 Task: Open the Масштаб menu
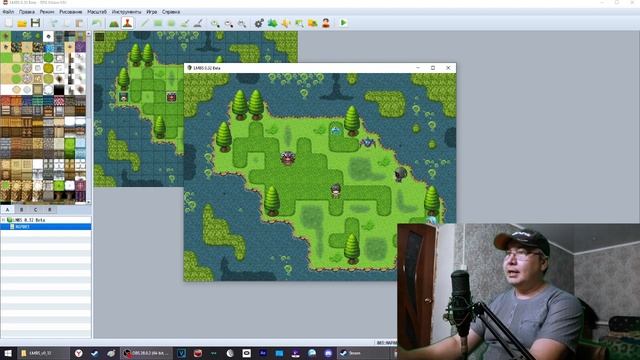click(x=97, y=12)
